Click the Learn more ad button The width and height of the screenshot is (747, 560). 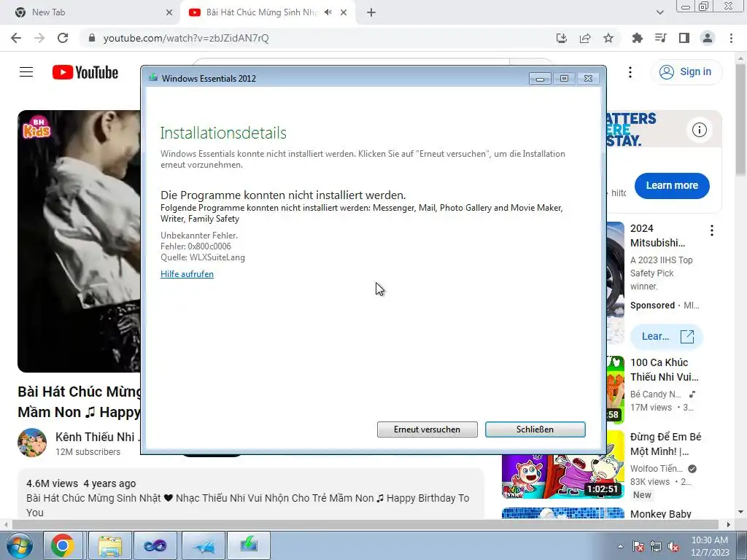click(672, 186)
